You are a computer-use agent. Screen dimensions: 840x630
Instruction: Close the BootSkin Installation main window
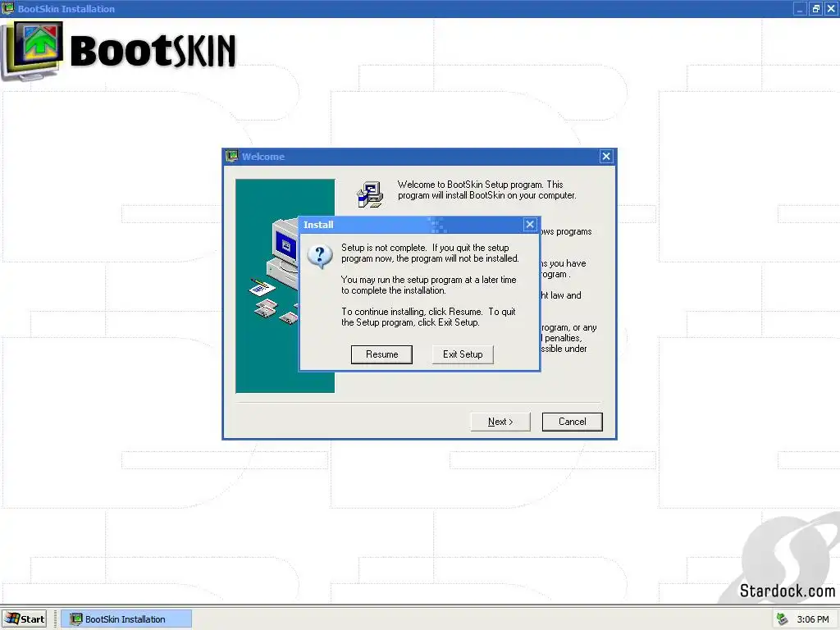(x=831, y=8)
